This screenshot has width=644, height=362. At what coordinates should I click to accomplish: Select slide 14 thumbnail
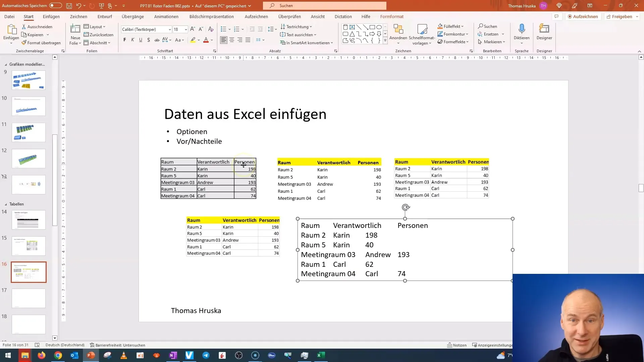(x=29, y=220)
